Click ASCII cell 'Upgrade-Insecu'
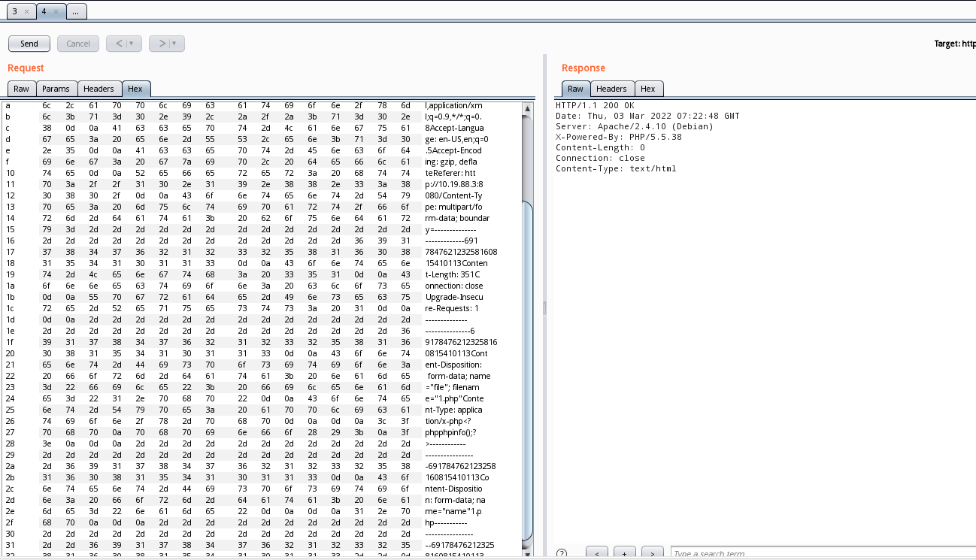976x560 pixels. [x=453, y=297]
